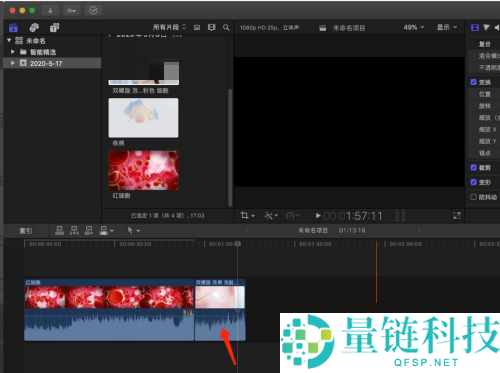Show the photos and audio sidebar

click(x=34, y=27)
